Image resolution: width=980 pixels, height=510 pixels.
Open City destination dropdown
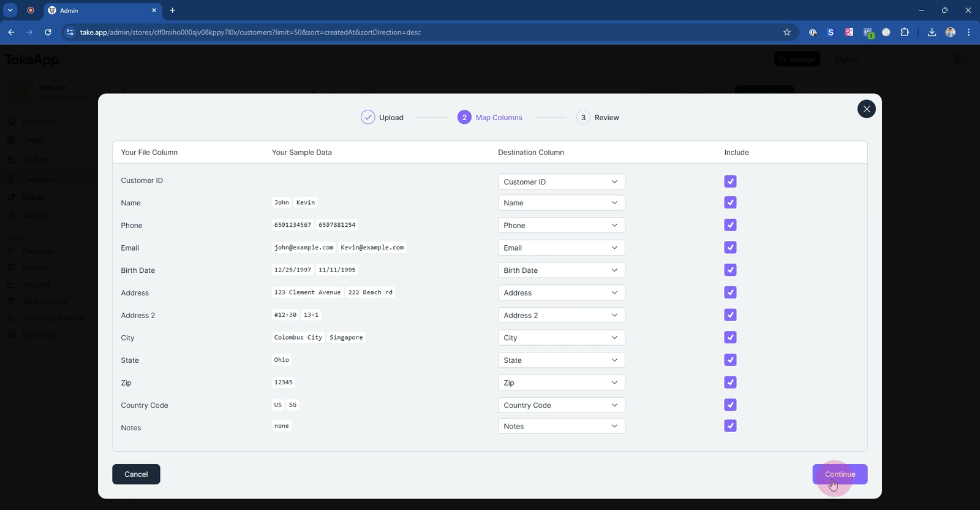pos(561,338)
